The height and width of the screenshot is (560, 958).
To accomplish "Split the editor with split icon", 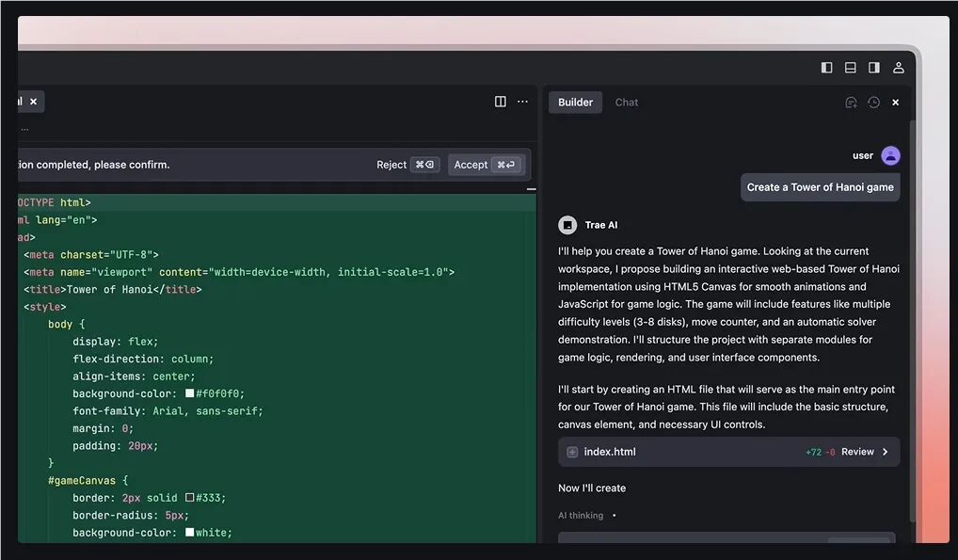I will [500, 102].
